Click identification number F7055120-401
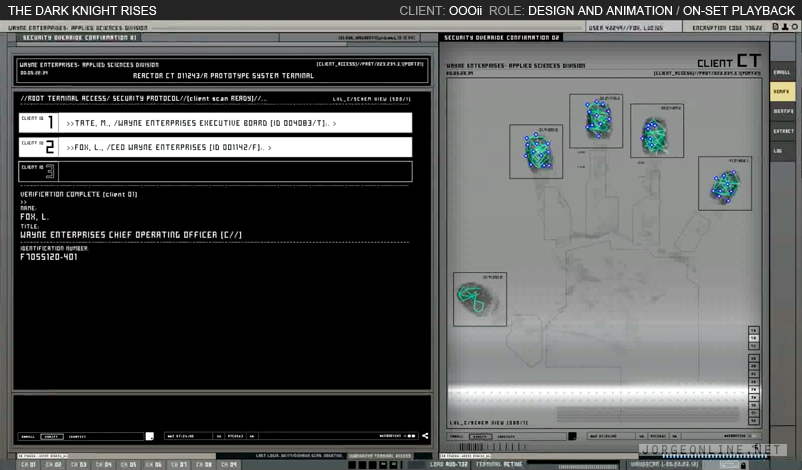 pos(49,257)
